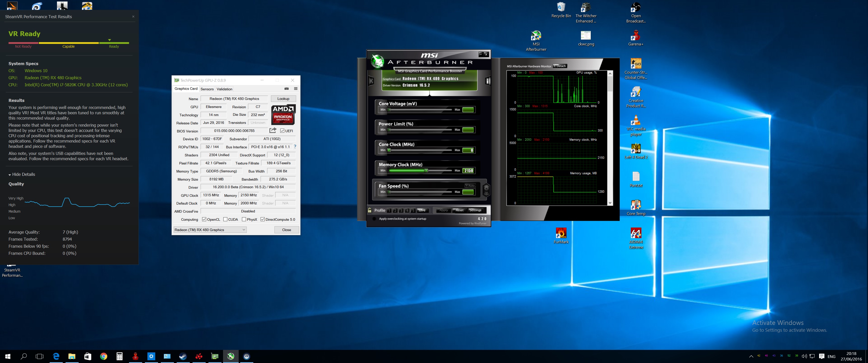Click the Afterburner Apply button
Viewport: 868px width, 363px height.
(x=443, y=210)
